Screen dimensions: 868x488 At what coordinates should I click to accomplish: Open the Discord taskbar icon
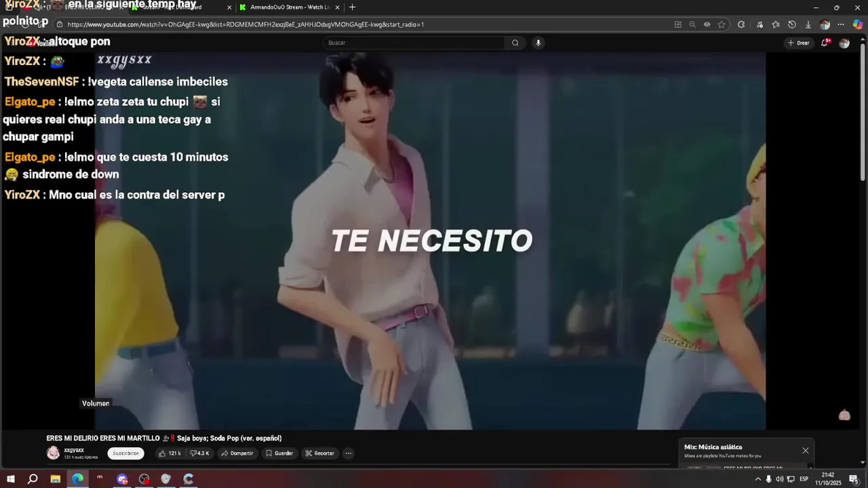click(122, 479)
